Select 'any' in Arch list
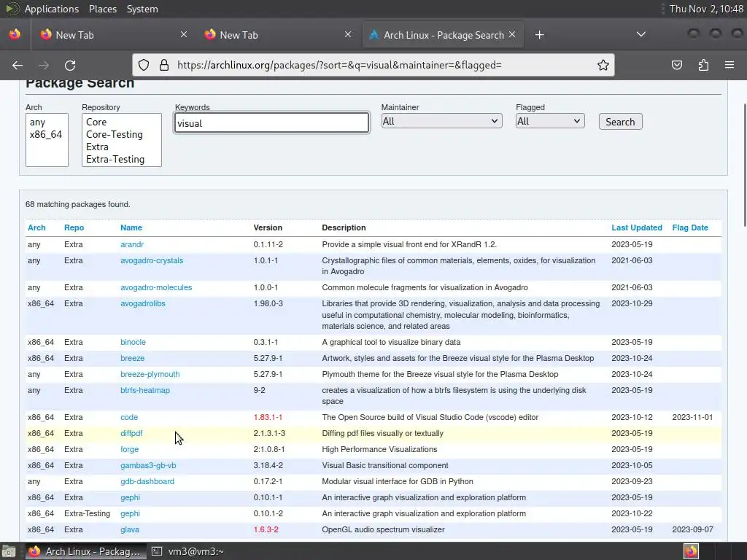This screenshot has width=747, height=560. [x=37, y=122]
